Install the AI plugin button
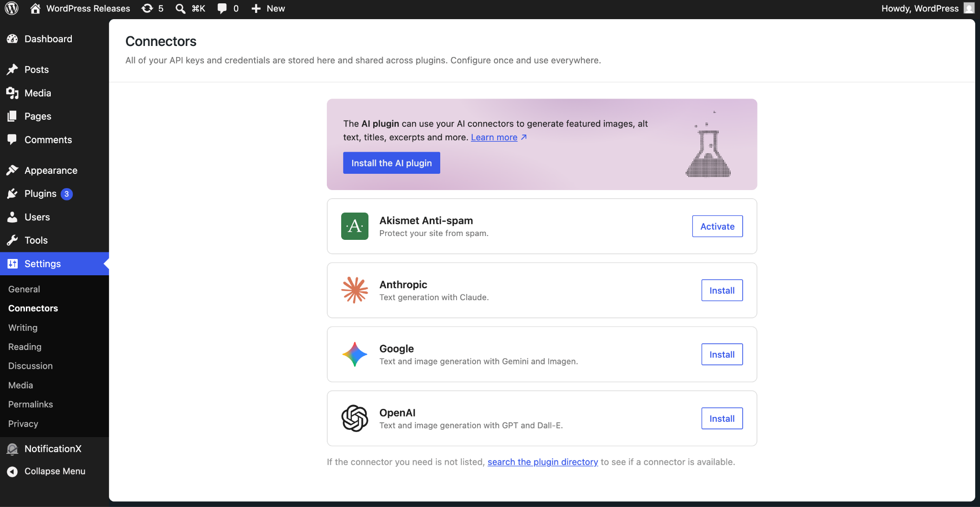 click(391, 163)
